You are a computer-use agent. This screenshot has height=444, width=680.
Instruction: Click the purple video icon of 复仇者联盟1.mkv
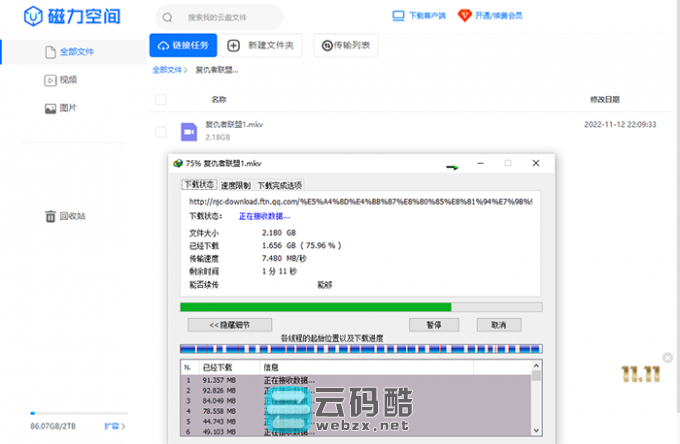click(188, 131)
